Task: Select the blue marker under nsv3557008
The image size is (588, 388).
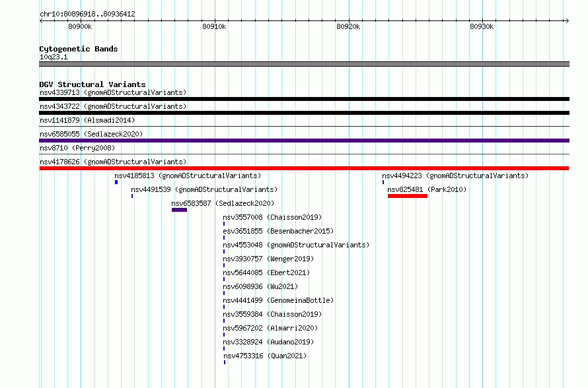Action: [x=224, y=224]
